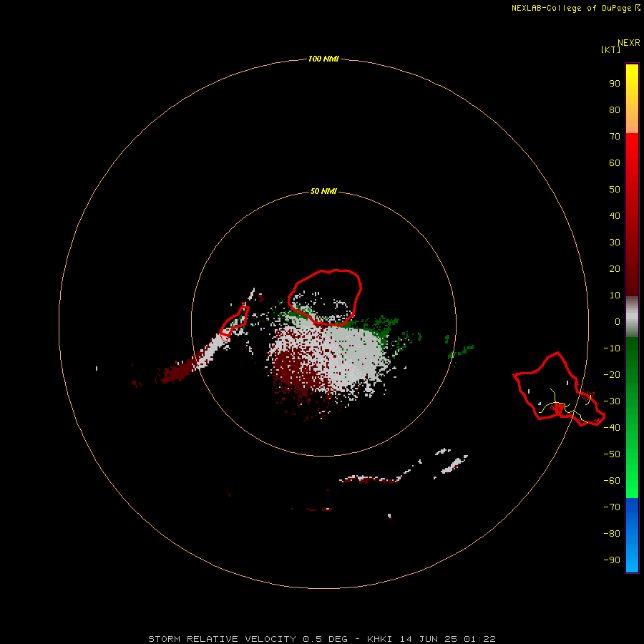Click the "[KT]" units label
The height and width of the screenshot is (644, 644).
[x=610, y=49]
